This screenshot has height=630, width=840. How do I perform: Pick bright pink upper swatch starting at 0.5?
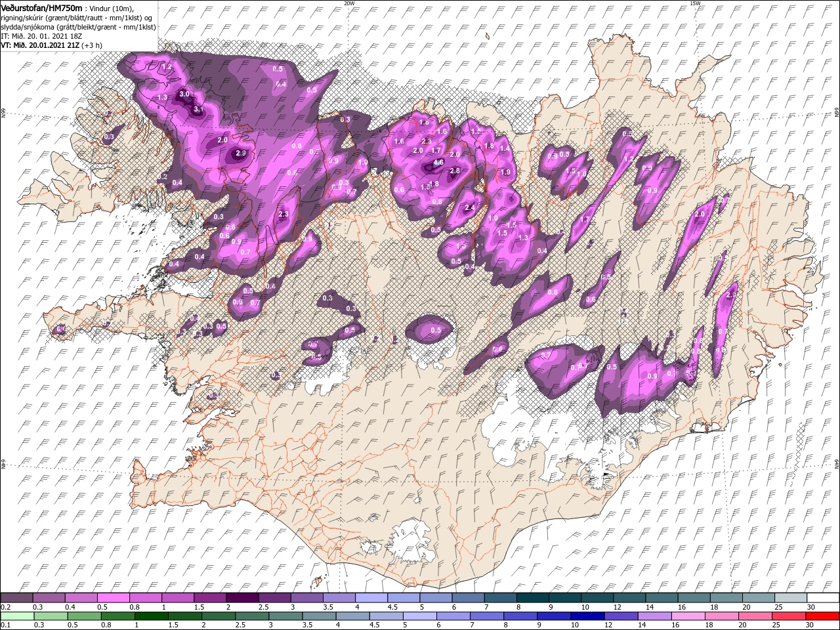113,598
